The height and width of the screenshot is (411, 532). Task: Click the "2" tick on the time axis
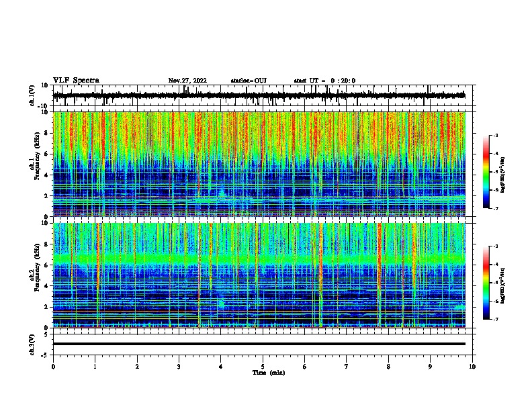(x=137, y=367)
